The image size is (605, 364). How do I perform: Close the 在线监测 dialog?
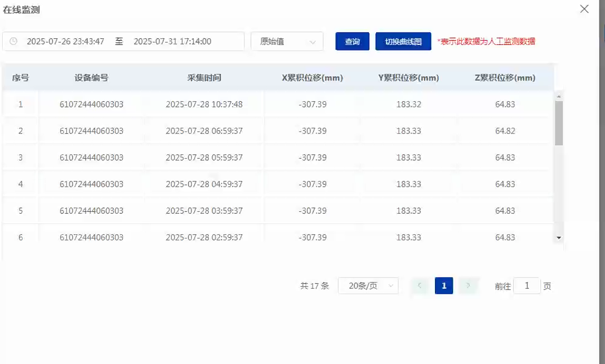tap(584, 9)
